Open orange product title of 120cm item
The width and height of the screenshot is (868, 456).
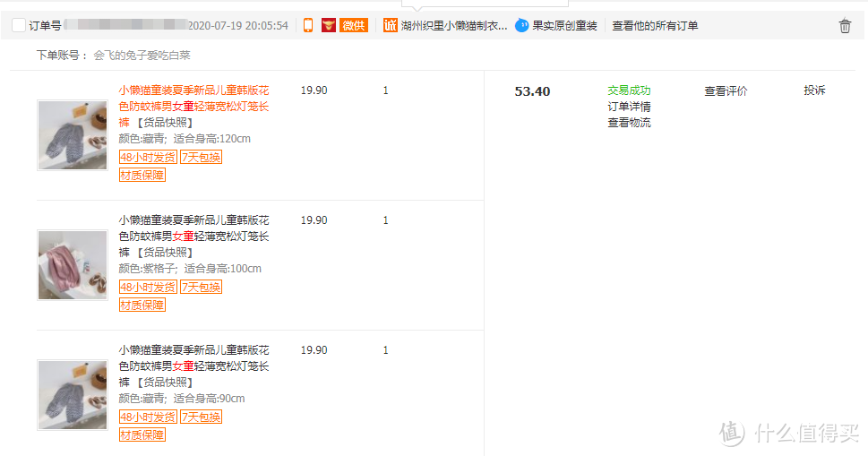point(193,107)
